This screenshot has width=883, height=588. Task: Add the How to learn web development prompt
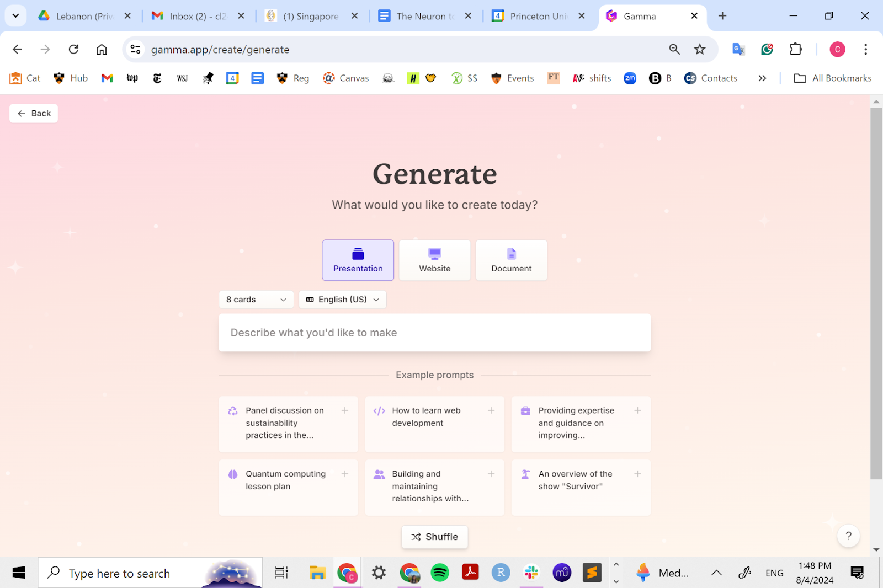pos(435,424)
